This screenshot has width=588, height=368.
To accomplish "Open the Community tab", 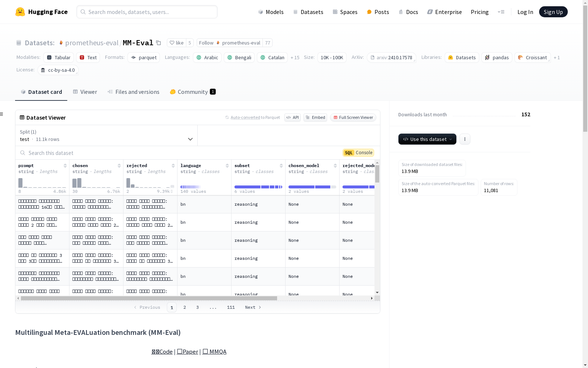I will (193, 92).
